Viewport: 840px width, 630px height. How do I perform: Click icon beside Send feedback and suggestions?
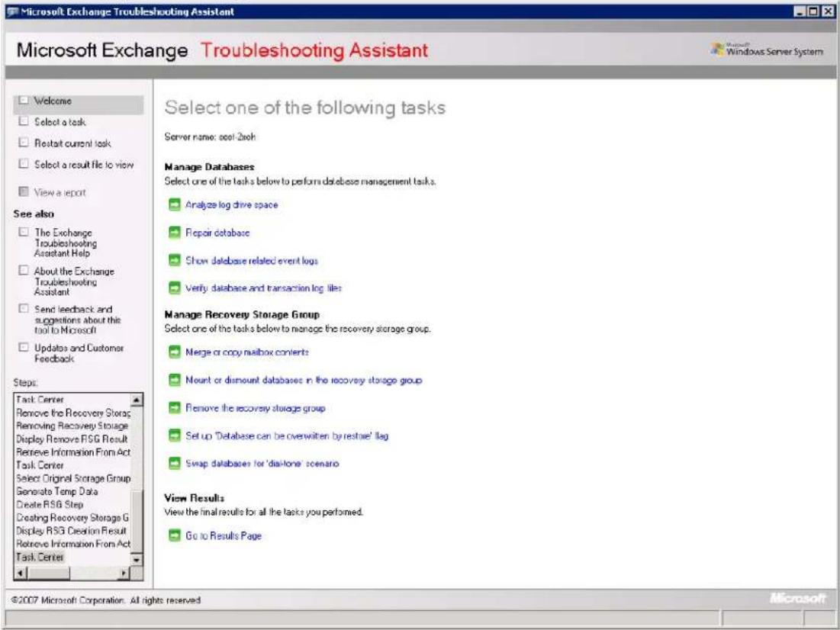tap(23, 309)
